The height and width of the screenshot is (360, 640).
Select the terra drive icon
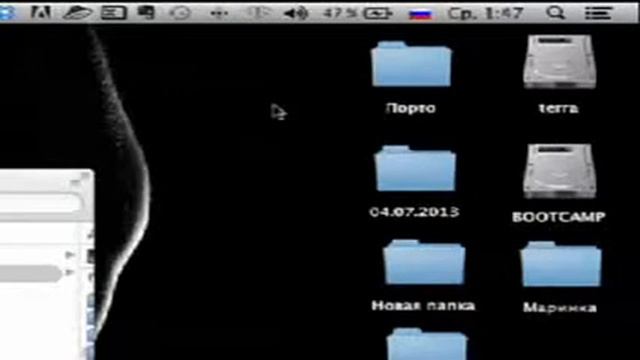[559, 62]
